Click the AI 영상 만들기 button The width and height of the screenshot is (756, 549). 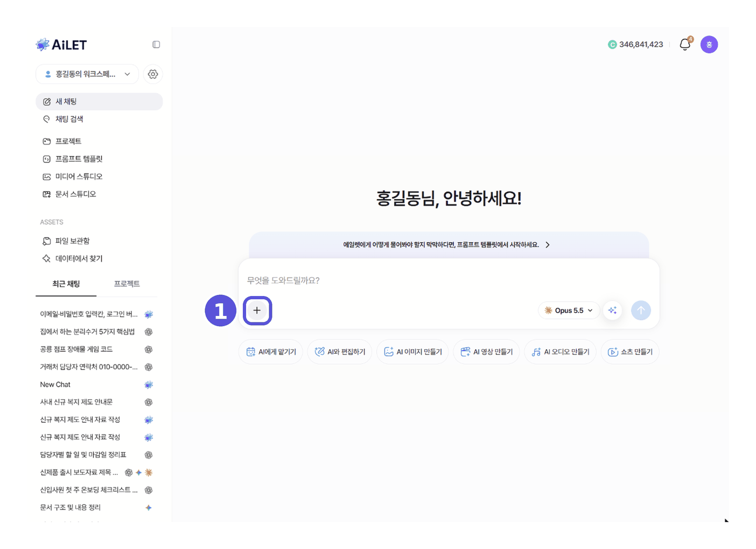coord(486,352)
